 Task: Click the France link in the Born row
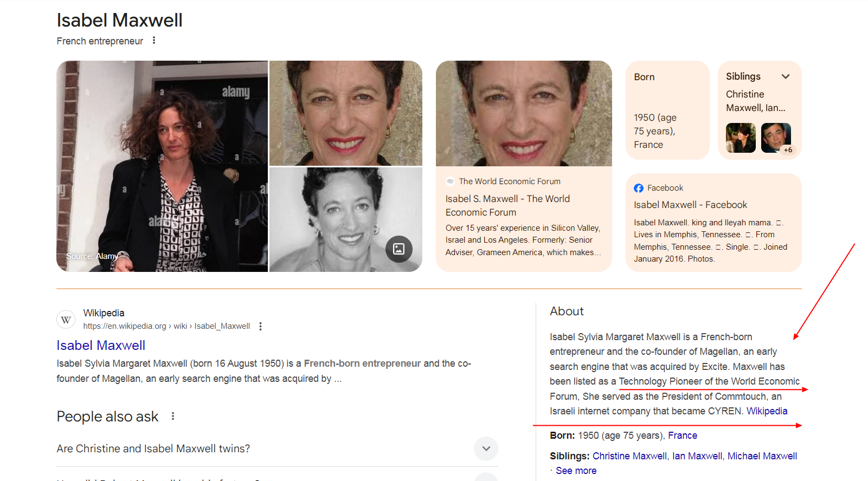(x=683, y=435)
